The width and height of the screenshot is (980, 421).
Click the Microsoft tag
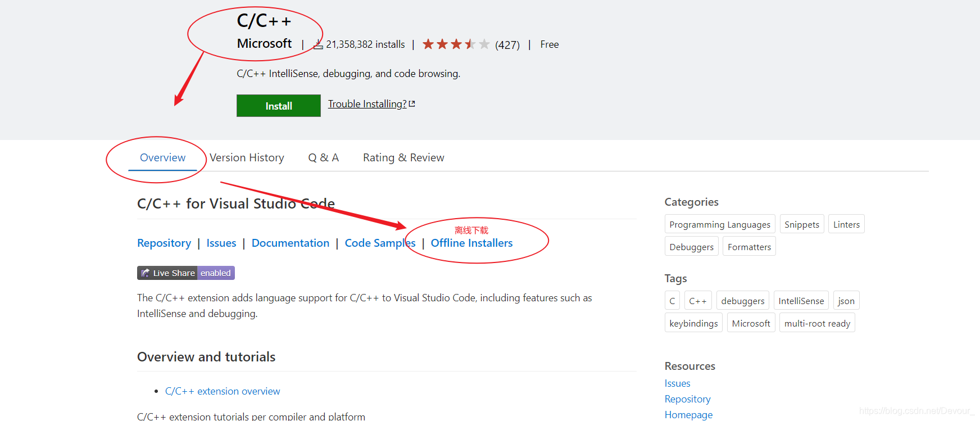[x=751, y=323]
